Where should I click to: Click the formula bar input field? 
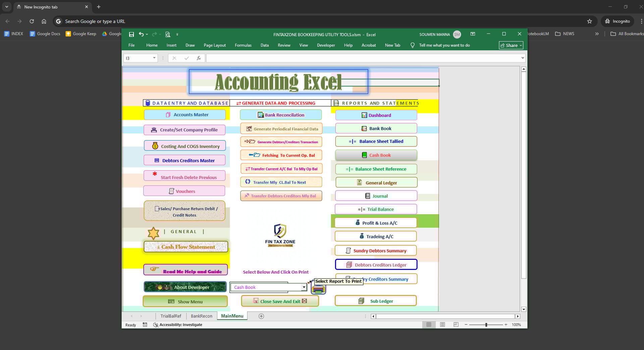coord(363,58)
